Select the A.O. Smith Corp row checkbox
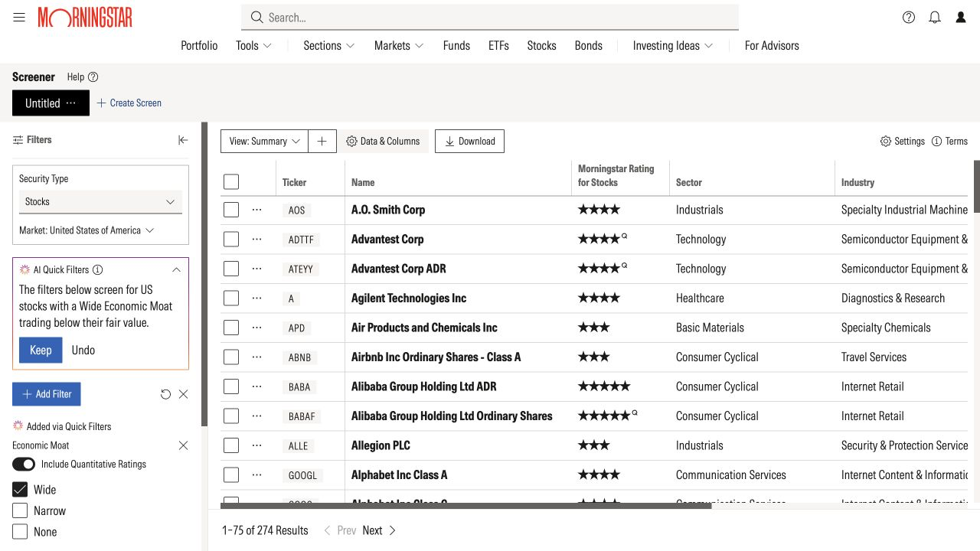The height and width of the screenshot is (551, 980). [231, 210]
